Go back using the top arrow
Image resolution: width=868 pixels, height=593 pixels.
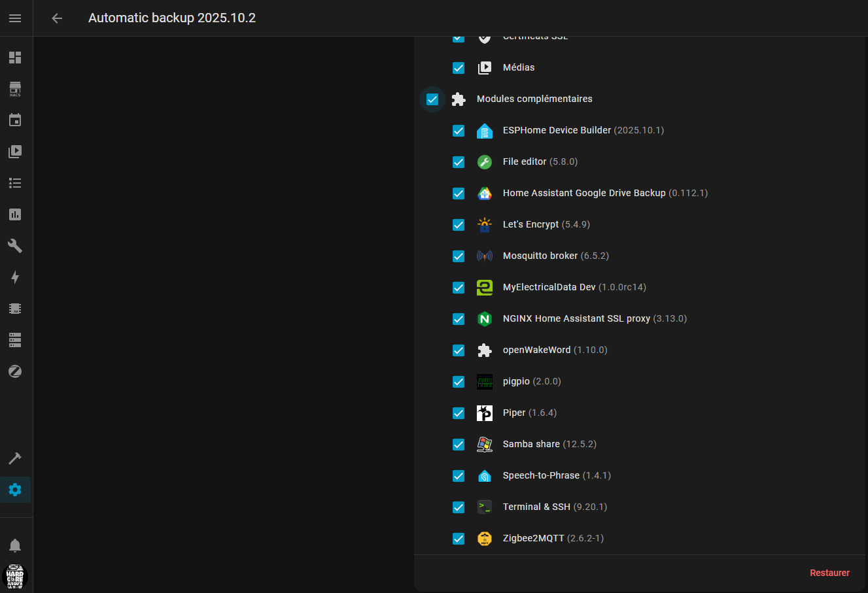57,18
